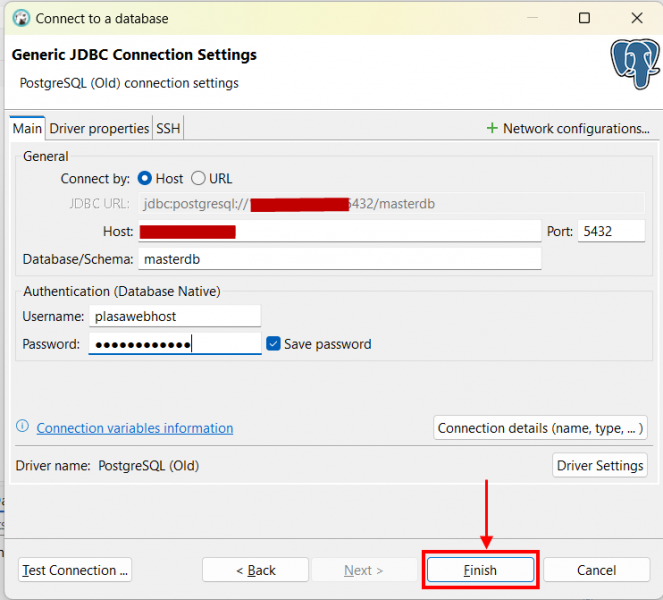Screen dimensions: 663x600
Task: Open Driver Settings
Action: pyautogui.click(x=600, y=465)
